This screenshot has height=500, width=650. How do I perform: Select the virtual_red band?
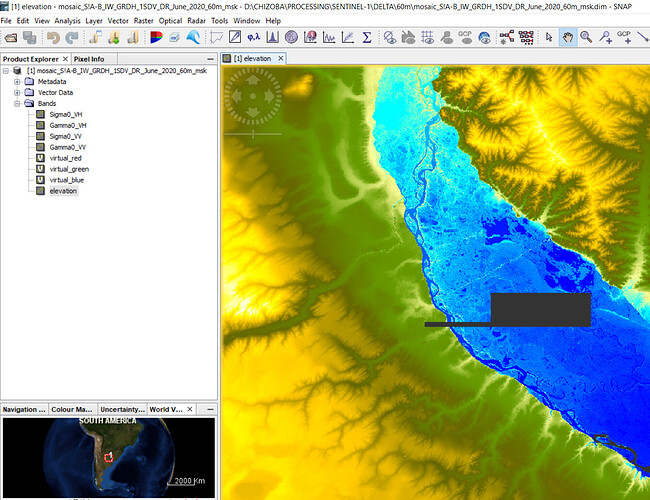coord(65,158)
